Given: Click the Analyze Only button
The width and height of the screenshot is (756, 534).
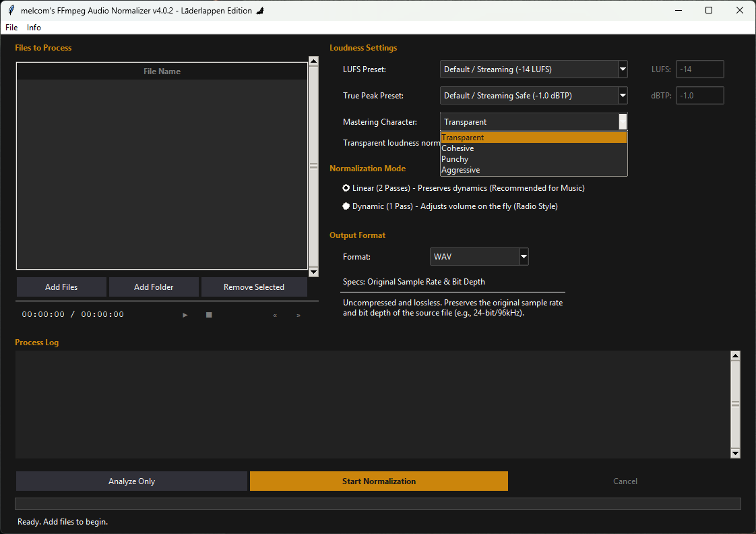Looking at the screenshot, I should [x=131, y=481].
